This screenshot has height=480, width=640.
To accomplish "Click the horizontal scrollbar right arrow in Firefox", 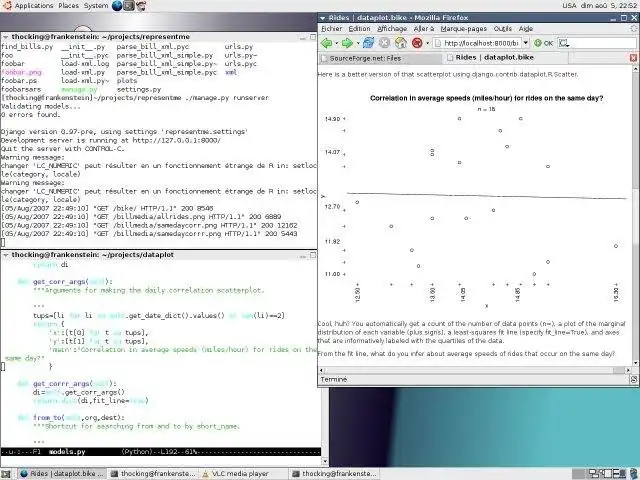I will 629,371.
